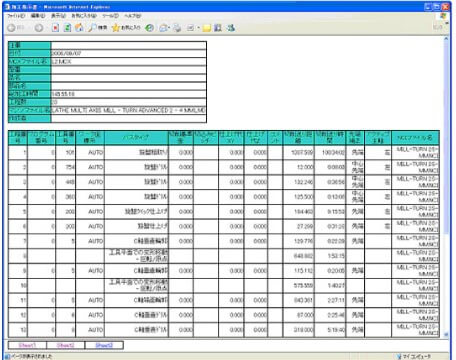Click the Windows flag throbber icon
Screen dimensions: 456x360
point(443,16)
